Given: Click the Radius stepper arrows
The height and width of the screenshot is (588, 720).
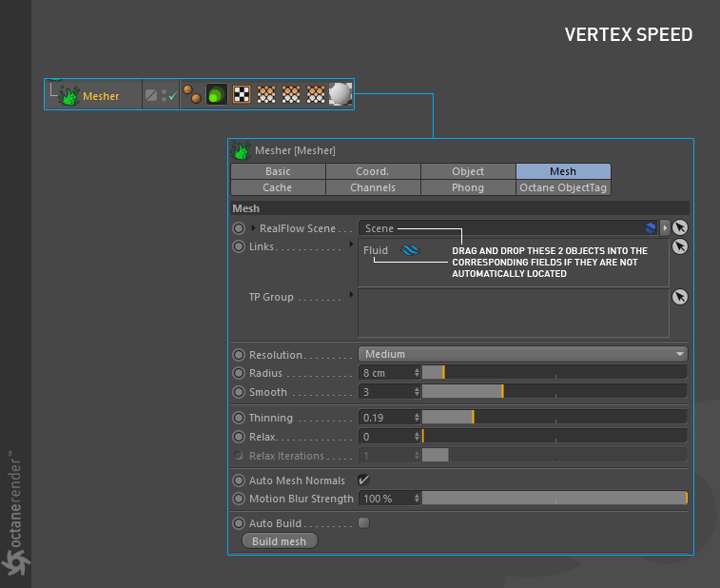Looking at the screenshot, I should click(x=417, y=373).
